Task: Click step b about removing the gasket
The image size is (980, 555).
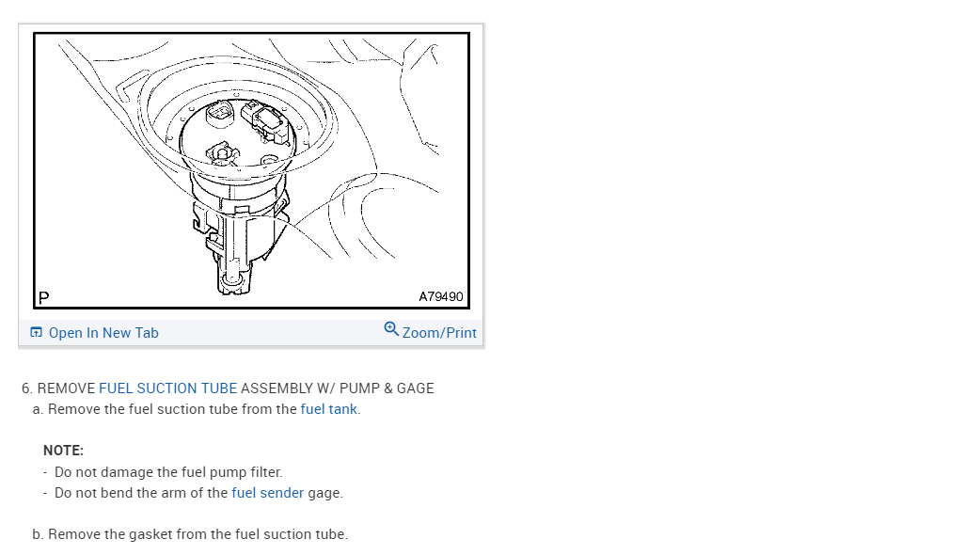Action: coord(190,534)
